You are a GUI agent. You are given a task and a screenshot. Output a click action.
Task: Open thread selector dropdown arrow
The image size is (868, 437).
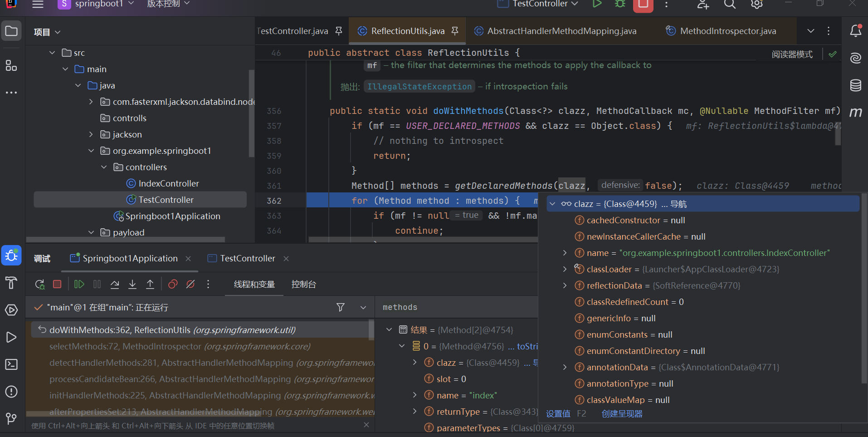click(x=363, y=307)
